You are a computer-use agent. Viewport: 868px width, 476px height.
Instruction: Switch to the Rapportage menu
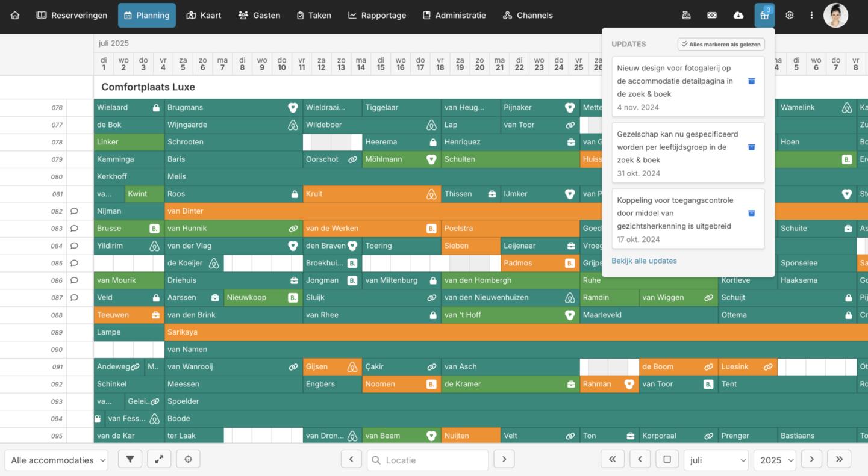(377, 16)
